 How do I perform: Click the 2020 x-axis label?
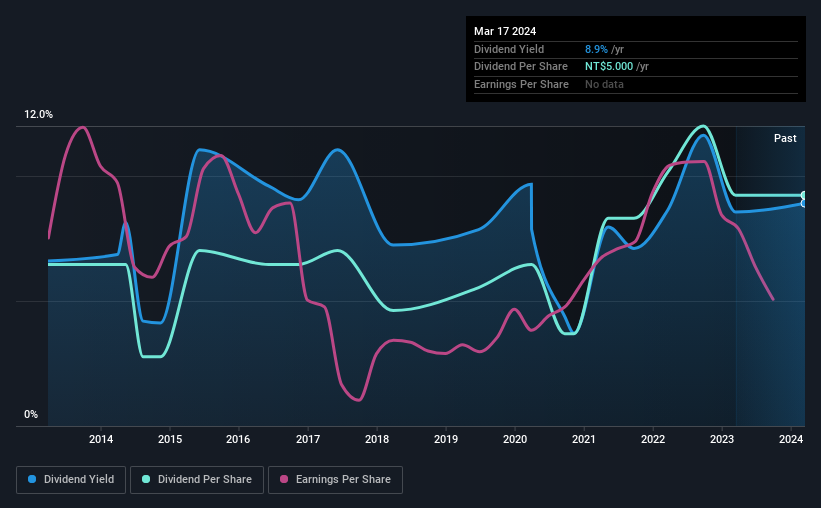pyautogui.click(x=515, y=439)
